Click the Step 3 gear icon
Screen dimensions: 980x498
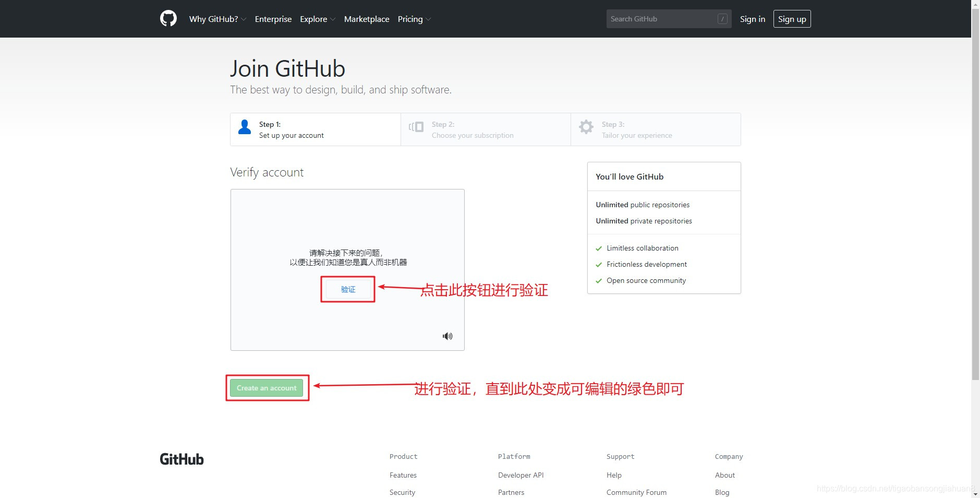[586, 127]
